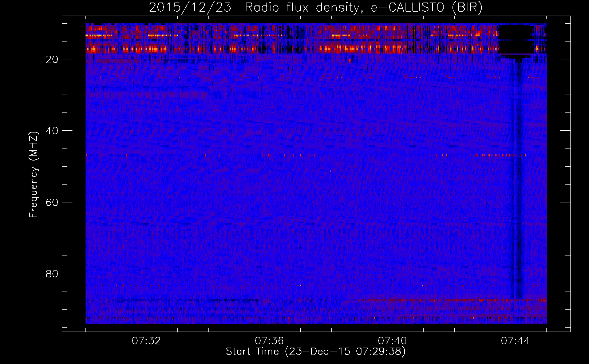The image size is (589, 364).
Task: Click the 40 frequency tick label
Action: (x=52, y=131)
